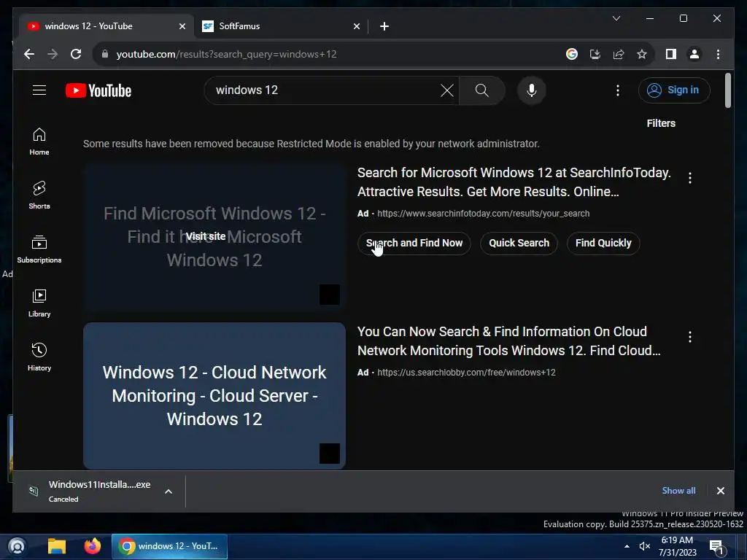Click the taskbar clock showing 6:19 AM
The height and width of the screenshot is (560, 747).
coord(678,546)
